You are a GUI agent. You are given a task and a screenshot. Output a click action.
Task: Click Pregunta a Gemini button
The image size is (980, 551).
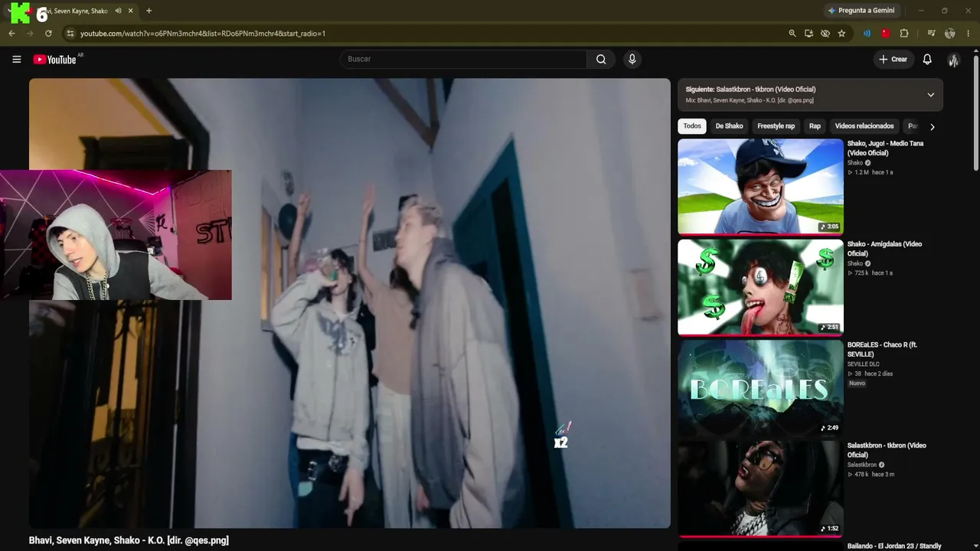pos(861,11)
